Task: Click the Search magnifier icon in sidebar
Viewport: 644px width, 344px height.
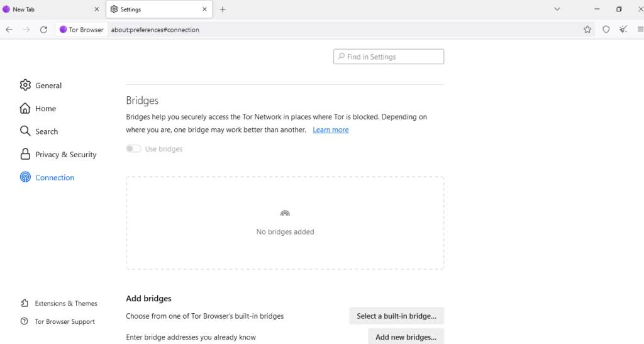Action: pyautogui.click(x=25, y=131)
